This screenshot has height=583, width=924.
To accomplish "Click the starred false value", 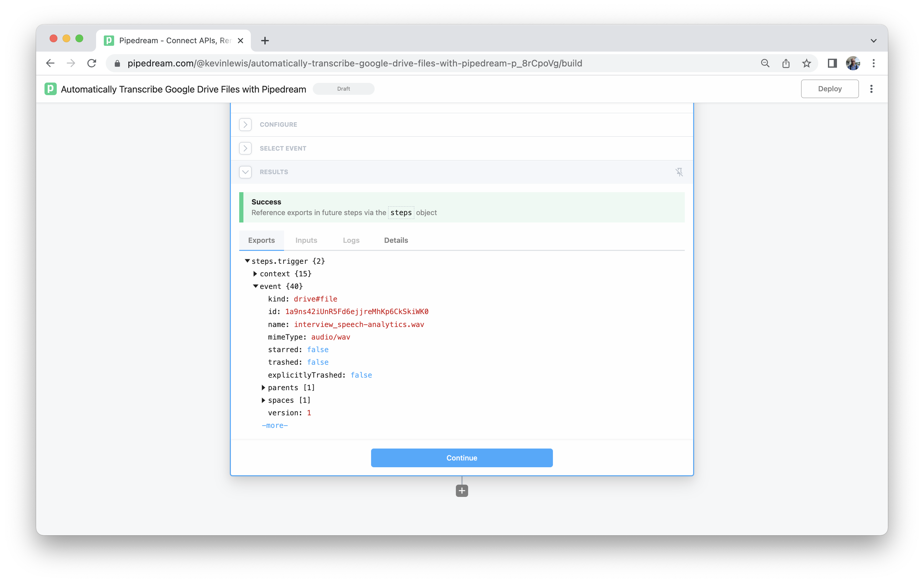I will pyautogui.click(x=318, y=350).
